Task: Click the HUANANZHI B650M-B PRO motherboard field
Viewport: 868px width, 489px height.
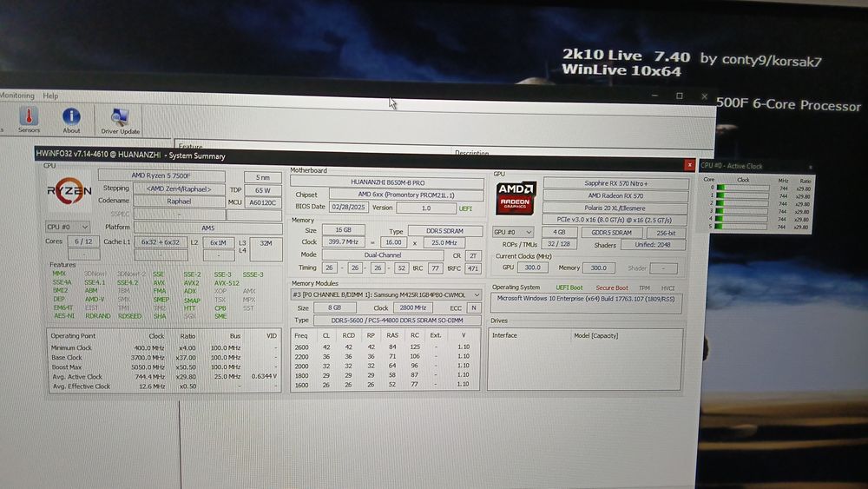Action: 387,182
